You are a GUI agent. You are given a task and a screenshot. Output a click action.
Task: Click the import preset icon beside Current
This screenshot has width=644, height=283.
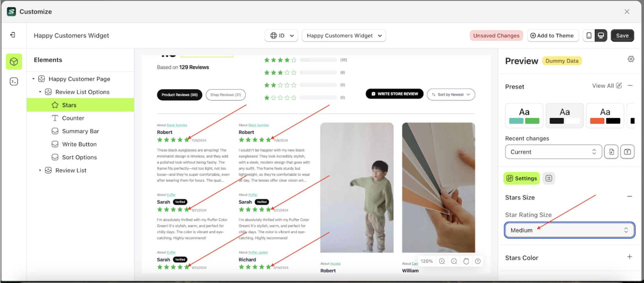pos(611,152)
